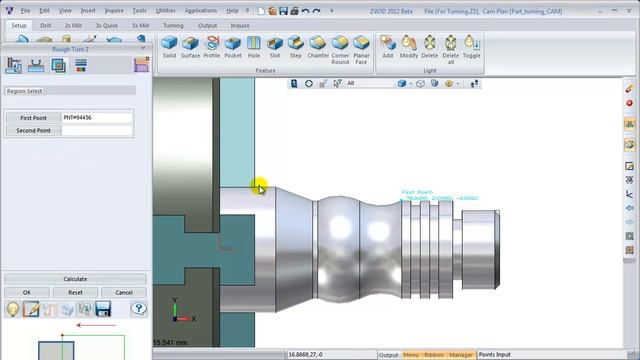Click the Calculate button
640x360 pixels.
pyautogui.click(x=75, y=279)
